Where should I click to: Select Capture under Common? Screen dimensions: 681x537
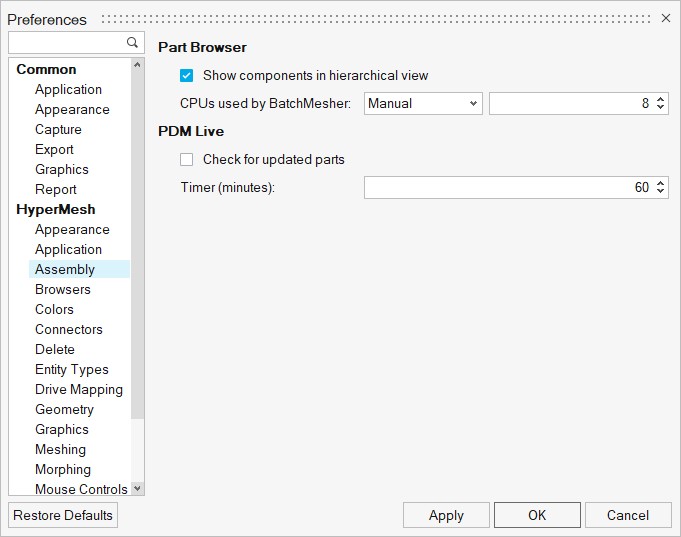pyautogui.click(x=58, y=129)
